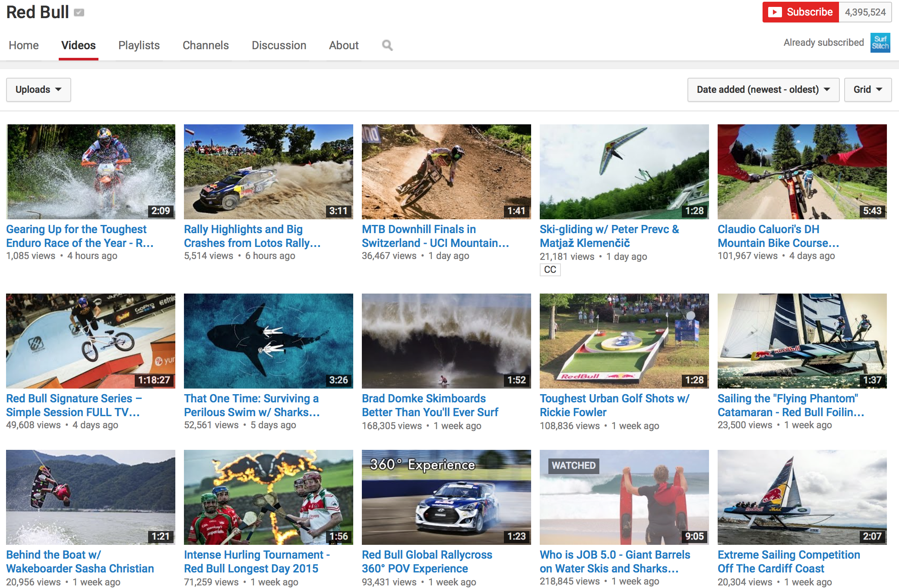Play the hang glider and ski jumper thumbnail
899x588 pixels.
[x=624, y=172]
